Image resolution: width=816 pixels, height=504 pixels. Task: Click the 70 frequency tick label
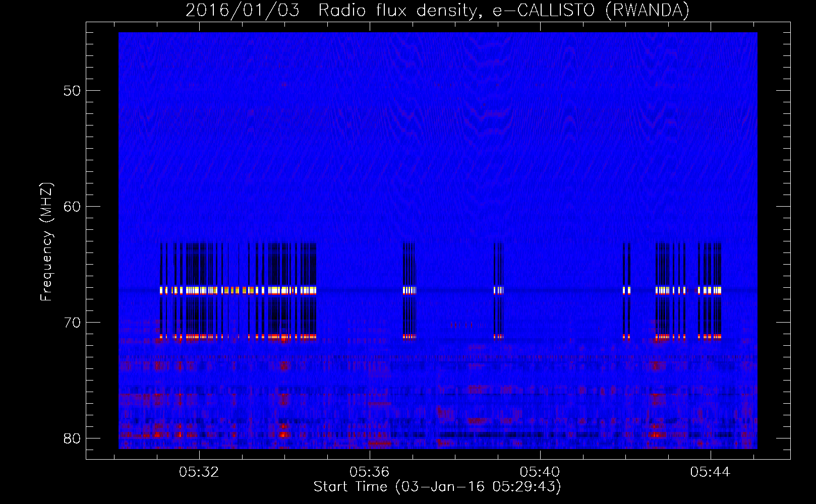(72, 323)
